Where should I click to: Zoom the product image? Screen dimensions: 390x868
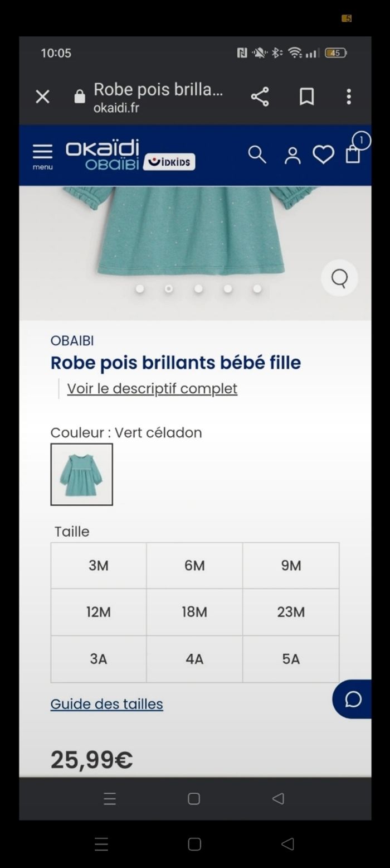pos(339,278)
